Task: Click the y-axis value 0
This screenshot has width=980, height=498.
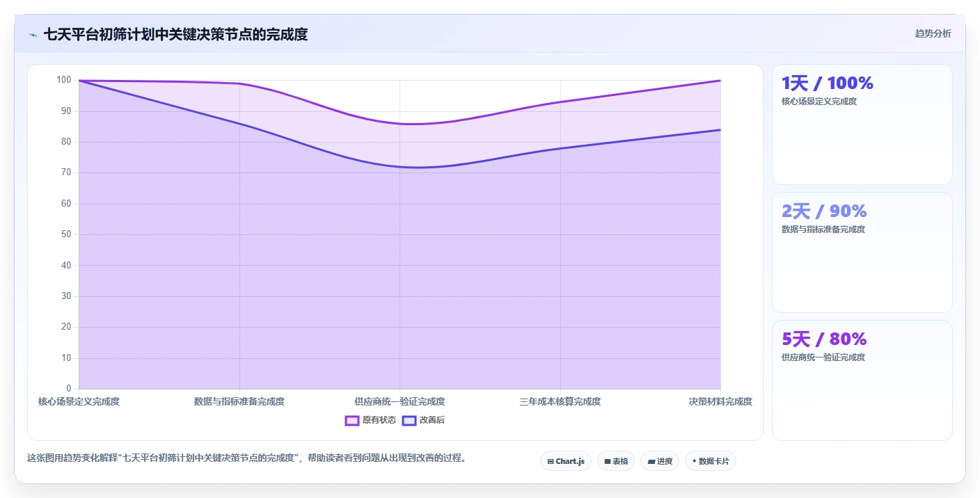Action: (x=69, y=389)
